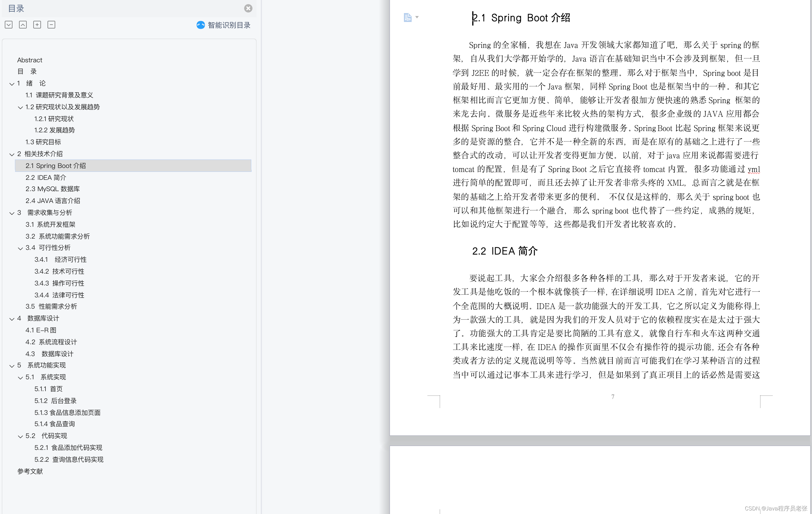The height and width of the screenshot is (514, 812).
Task: Run the 智能识别目录 smart recognition feature
Action: click(228, 25)
